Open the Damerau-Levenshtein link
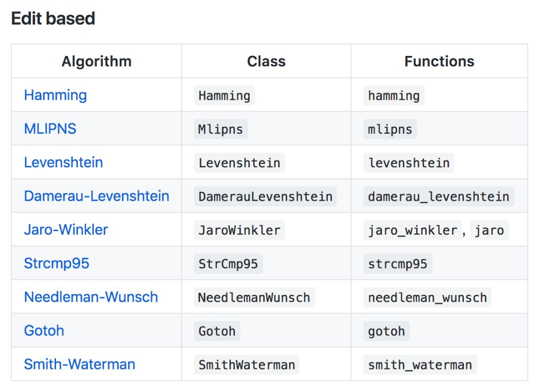The width and height of the screenshot is (540, 392). [x=96, y=196]
